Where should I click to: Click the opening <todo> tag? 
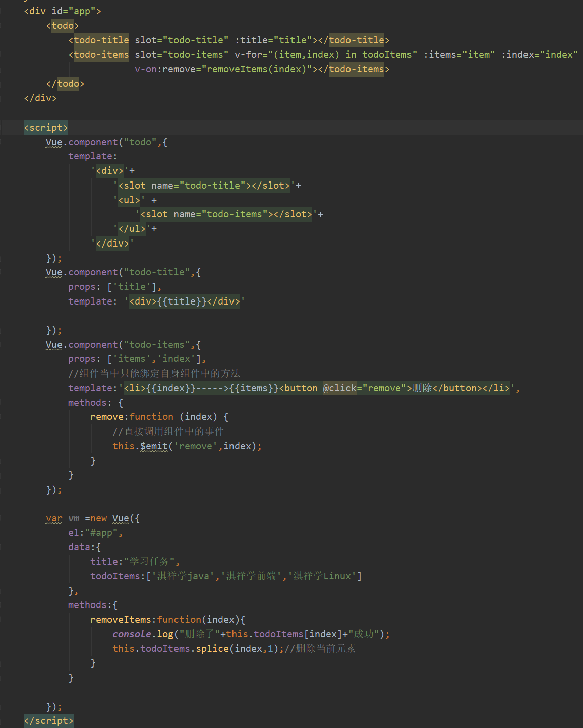pyautogui.click(x=63, y=26)
